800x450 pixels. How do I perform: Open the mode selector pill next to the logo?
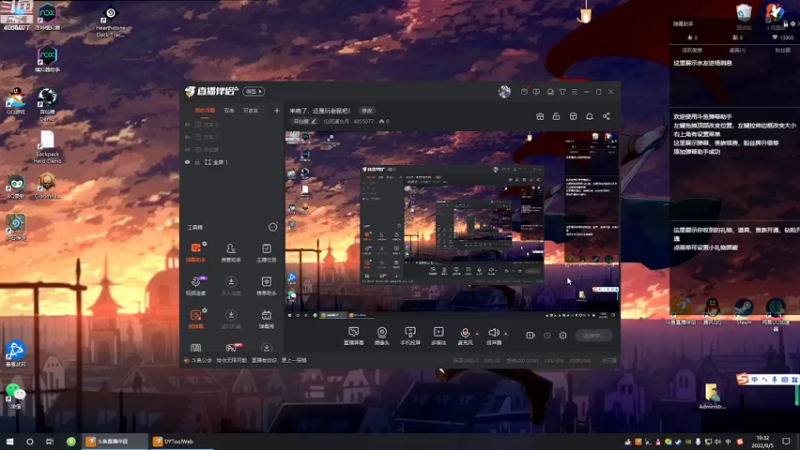tap(254, 91)
